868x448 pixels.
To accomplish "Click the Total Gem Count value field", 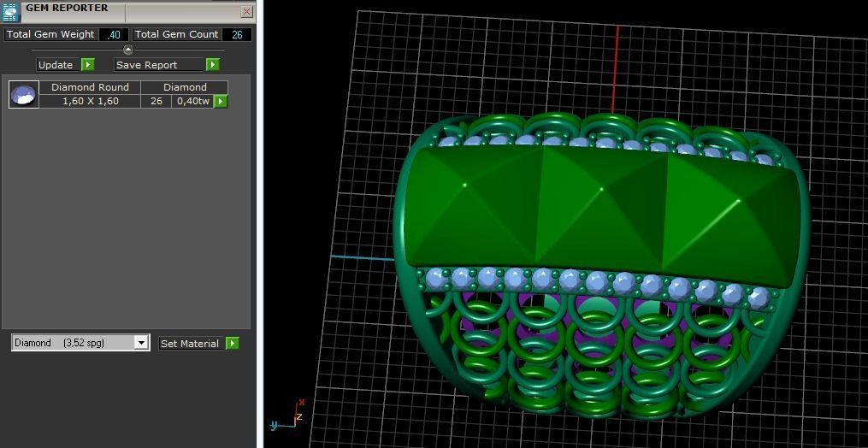I will [237, 34].
